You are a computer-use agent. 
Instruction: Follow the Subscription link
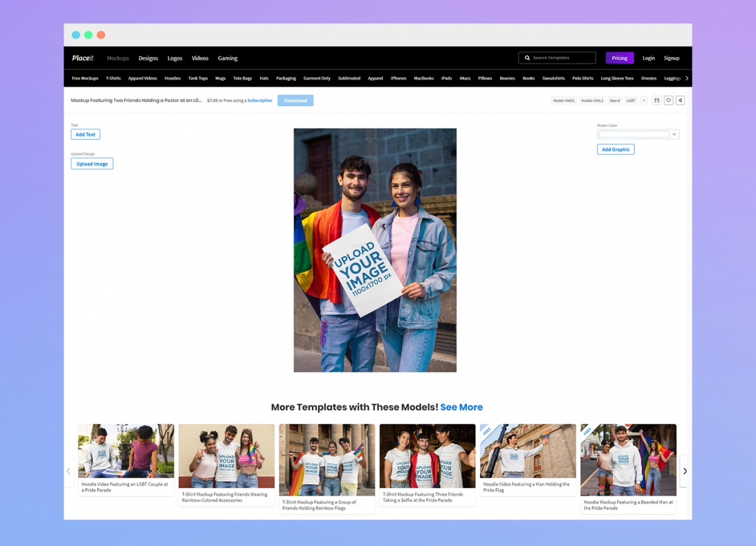tap(260, 100)
